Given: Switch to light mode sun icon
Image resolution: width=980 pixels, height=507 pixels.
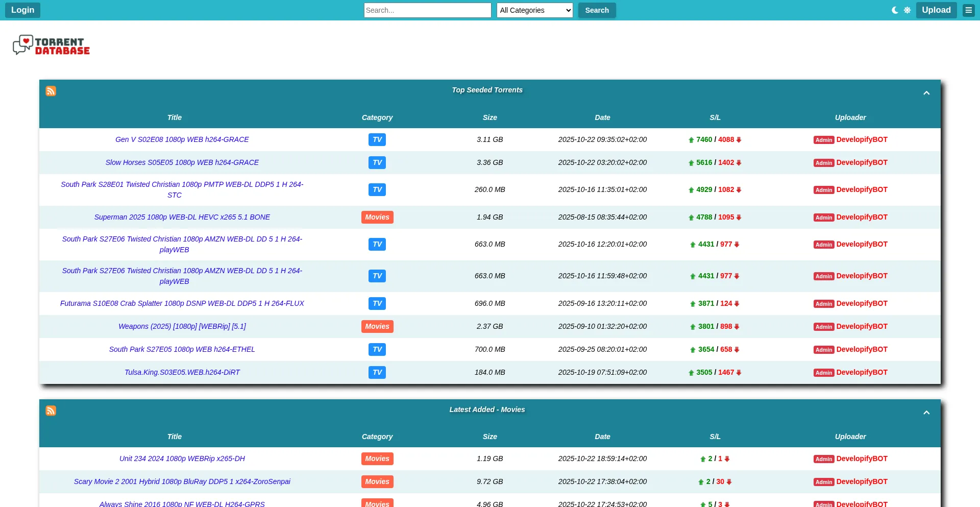Looking at the screenshot, I should (907, 10).
